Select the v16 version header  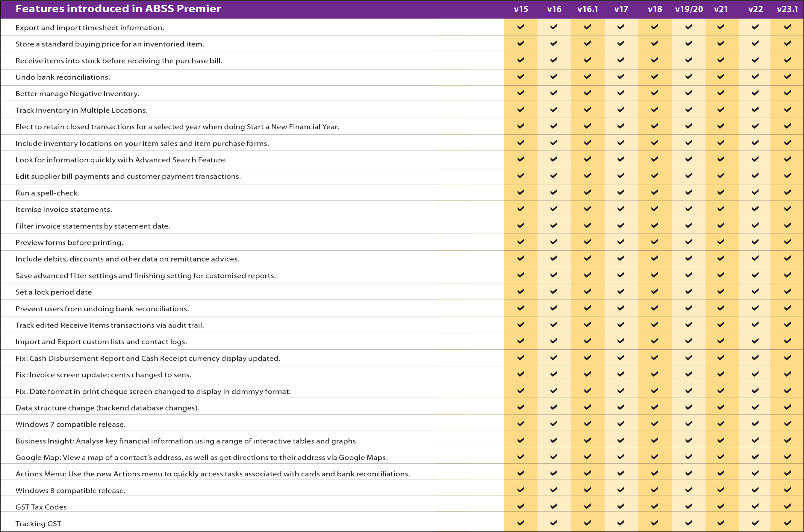tap(554, 9)
